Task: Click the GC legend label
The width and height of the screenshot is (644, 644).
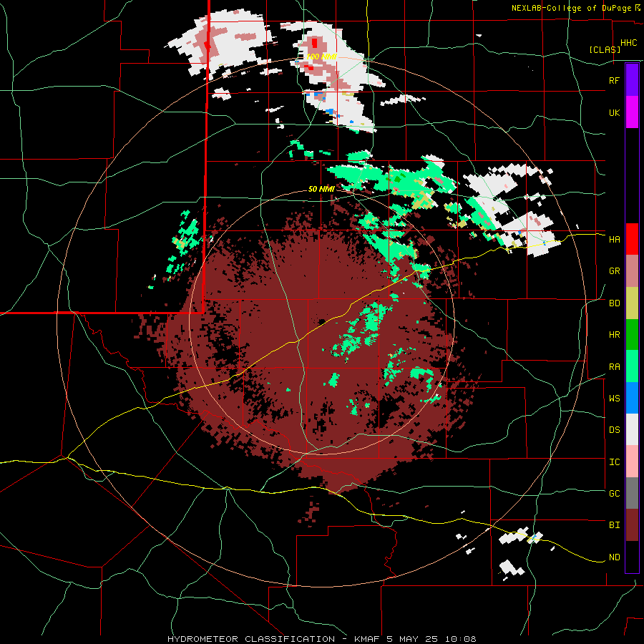Action: [x=614, y=494]
